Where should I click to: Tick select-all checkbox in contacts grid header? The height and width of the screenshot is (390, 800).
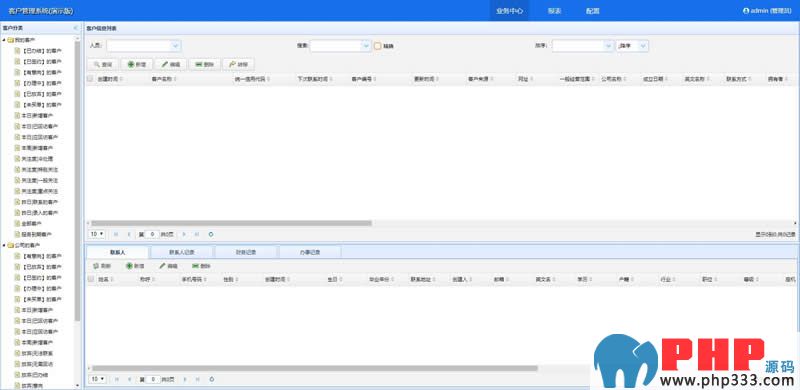(91, 279)
